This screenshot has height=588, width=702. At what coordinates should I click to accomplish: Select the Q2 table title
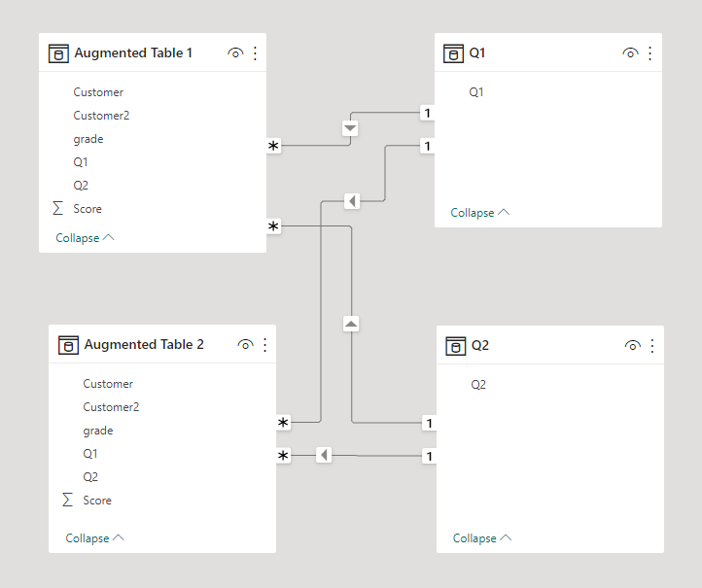pos(480,345)
